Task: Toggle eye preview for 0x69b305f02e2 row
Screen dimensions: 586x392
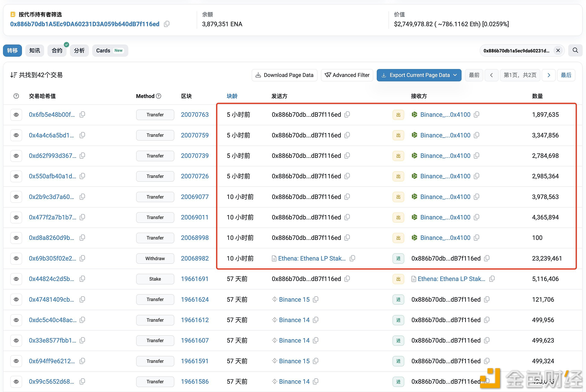Action: 16,258
